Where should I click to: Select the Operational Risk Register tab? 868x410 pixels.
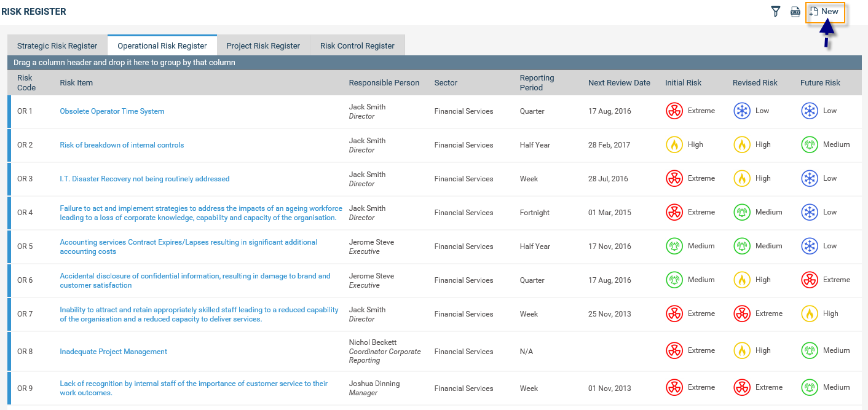coord(162,45)
